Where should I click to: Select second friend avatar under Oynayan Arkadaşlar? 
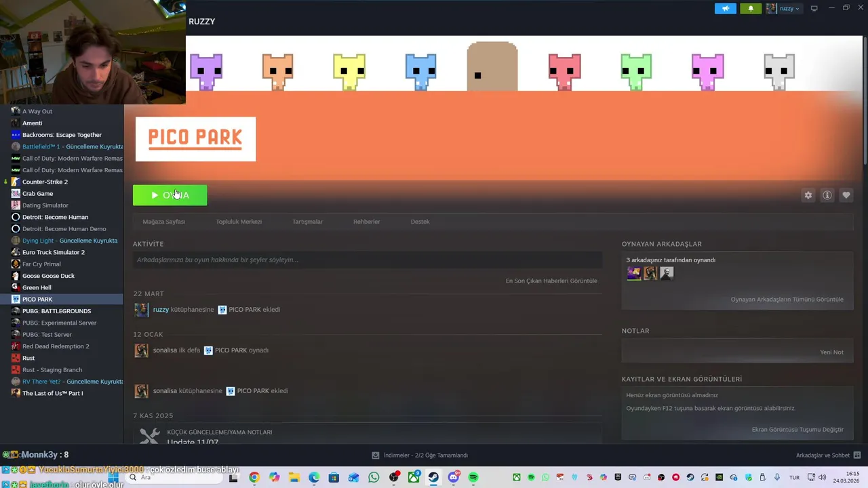[650, 273]
